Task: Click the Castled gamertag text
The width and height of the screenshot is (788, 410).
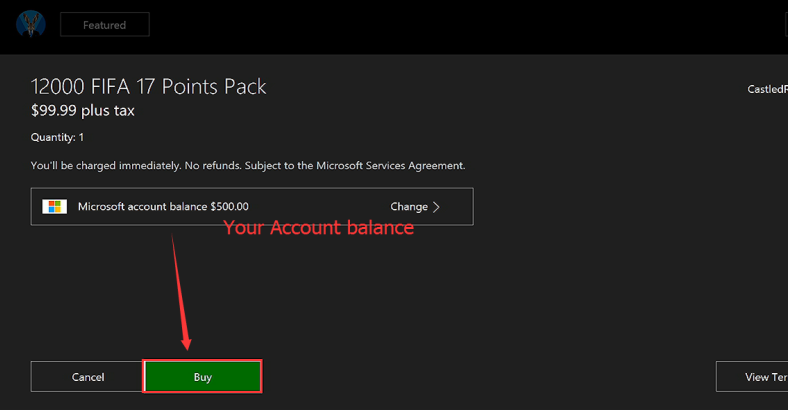Action: coord(767,89)
